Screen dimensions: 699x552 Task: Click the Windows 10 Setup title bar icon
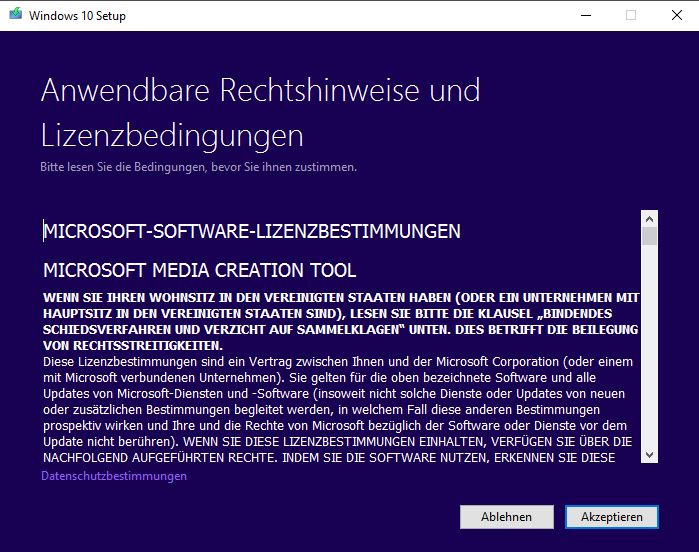click(x=16, y=15)
